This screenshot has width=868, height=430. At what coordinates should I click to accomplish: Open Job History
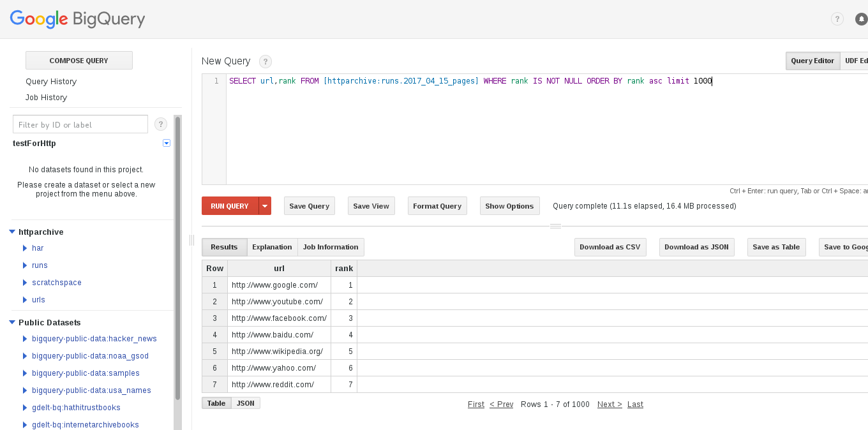click(46, 98)
